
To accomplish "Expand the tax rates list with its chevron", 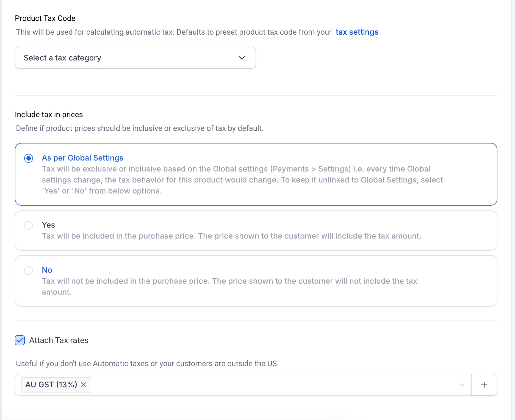I will click(x=462, y=385).
